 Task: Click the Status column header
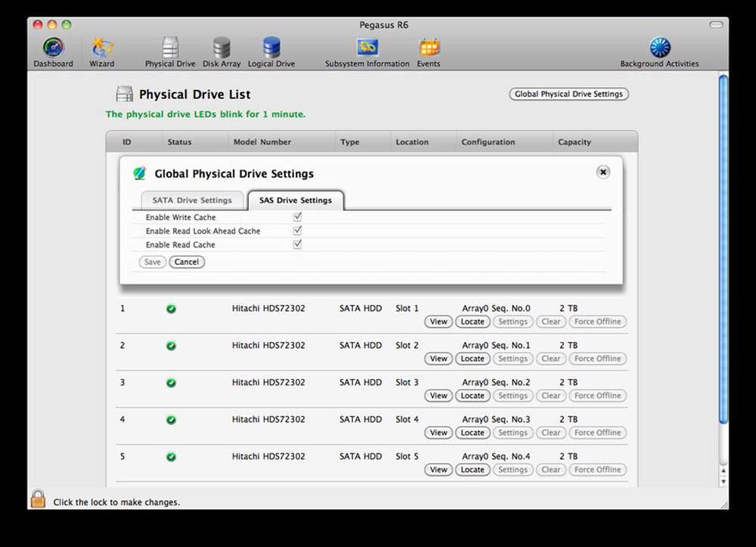(x=179, y=141)
